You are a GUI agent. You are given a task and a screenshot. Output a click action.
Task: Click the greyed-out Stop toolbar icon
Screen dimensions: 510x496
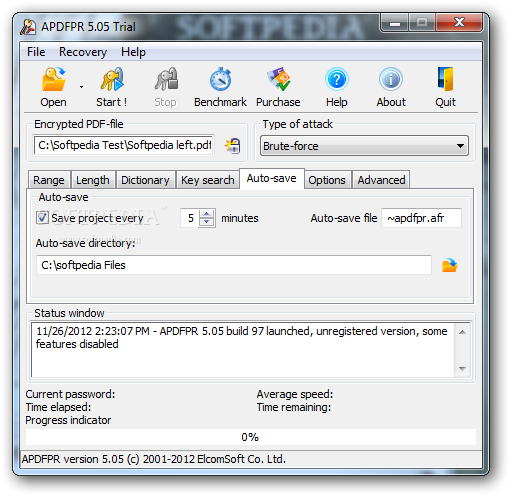click(166, 79)
